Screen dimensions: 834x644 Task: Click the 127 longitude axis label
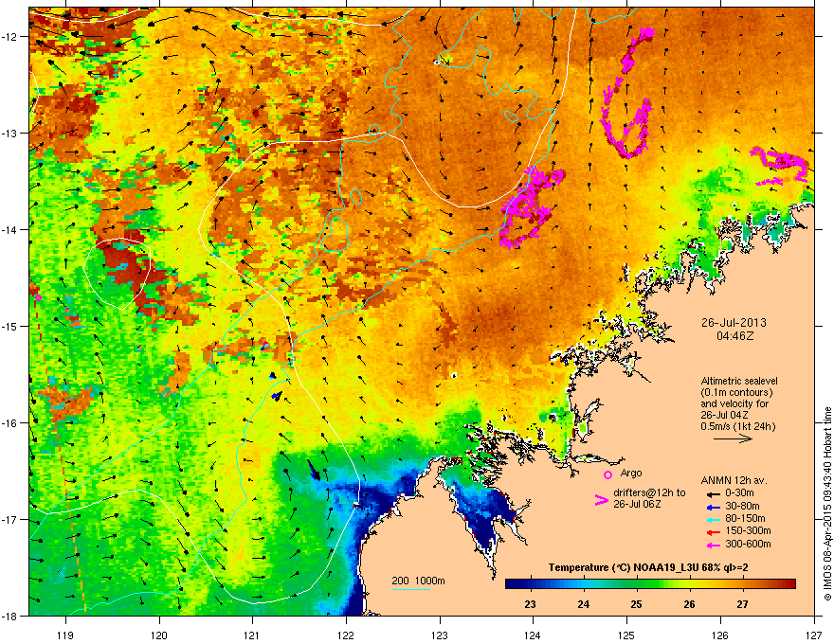pyautogui.click(x=814, y=635)
